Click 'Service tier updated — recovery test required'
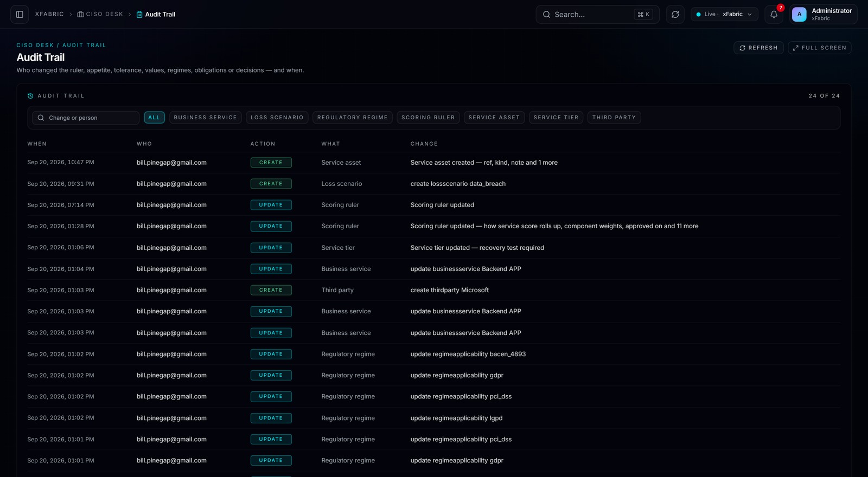 477,248
